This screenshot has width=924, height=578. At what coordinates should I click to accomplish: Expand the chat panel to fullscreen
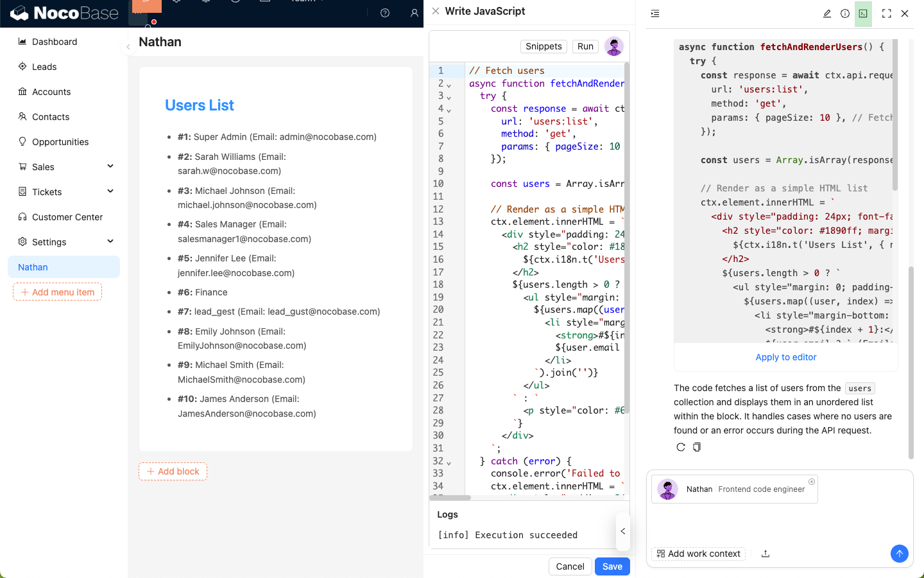coord(887,13)
